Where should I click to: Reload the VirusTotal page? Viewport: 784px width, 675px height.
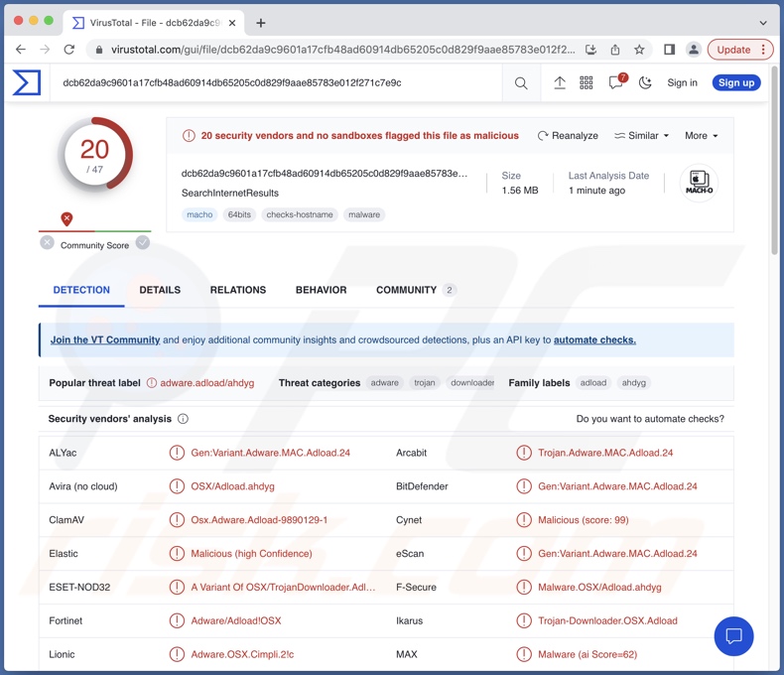click(x=69, y=50)
